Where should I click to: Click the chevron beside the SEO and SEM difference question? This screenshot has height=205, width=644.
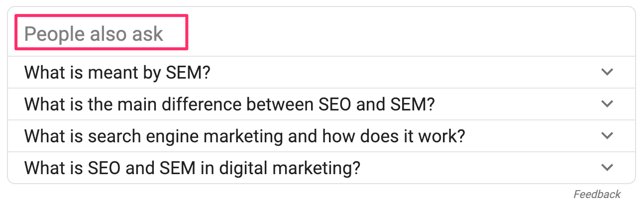(607, 104)
